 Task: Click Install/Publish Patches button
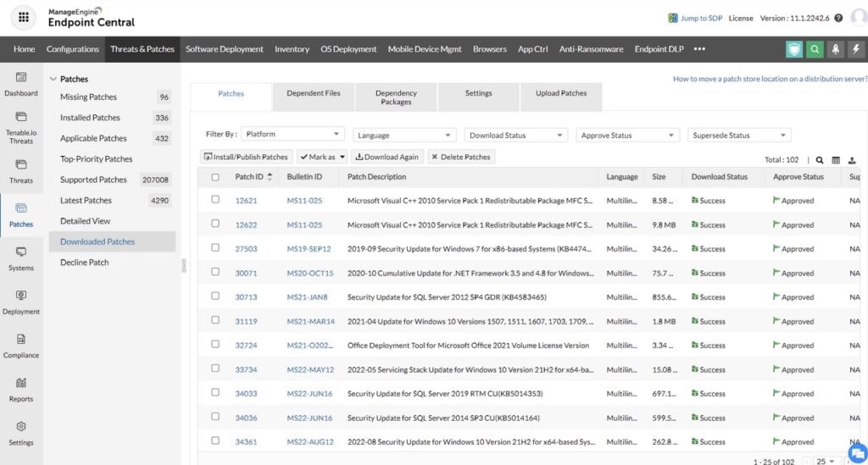point(247,157)
